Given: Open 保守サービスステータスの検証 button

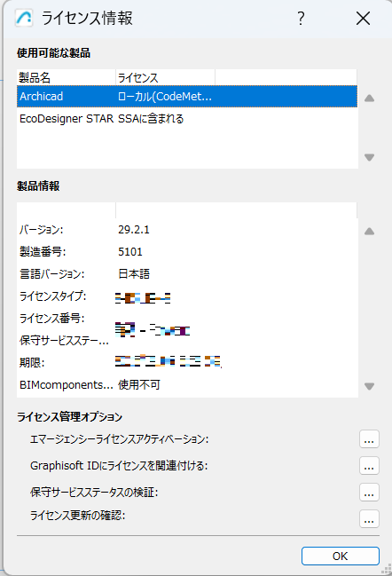Looking at the screenshot, I should (369, 493).
